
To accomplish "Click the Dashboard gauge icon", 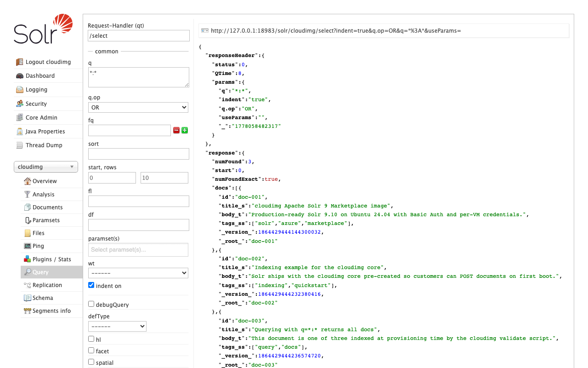I will tap(19, 76).
